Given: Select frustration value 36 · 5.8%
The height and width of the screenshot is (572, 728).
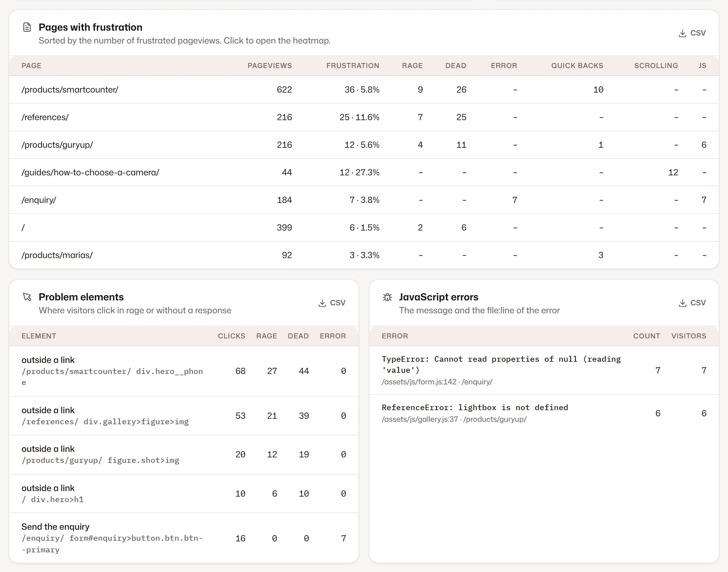Looking at the screenshot, I should [362, 90].
